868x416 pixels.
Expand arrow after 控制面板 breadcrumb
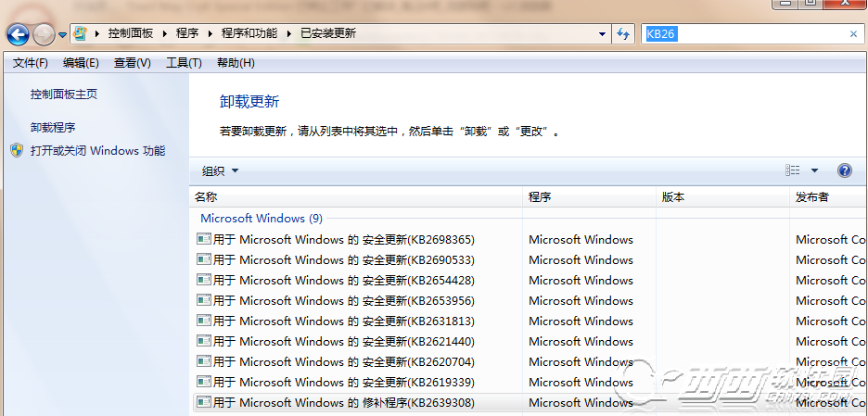click(x=165, y=33)
